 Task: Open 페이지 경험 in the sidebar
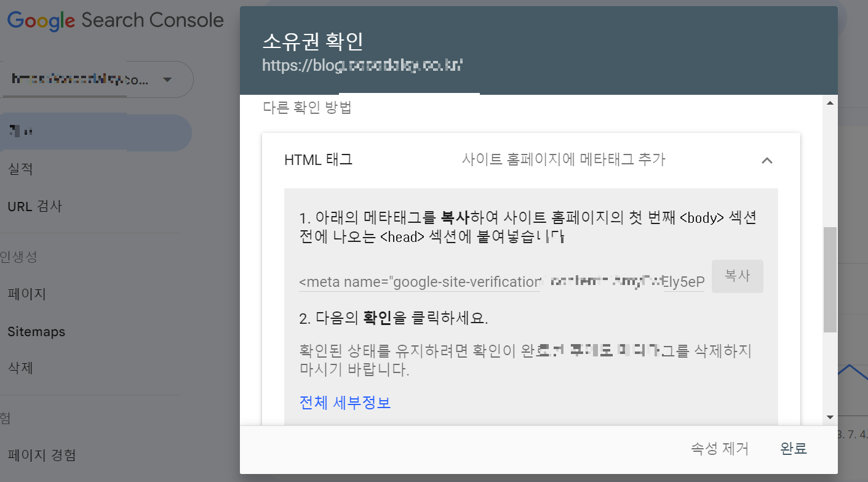(42, 456)
